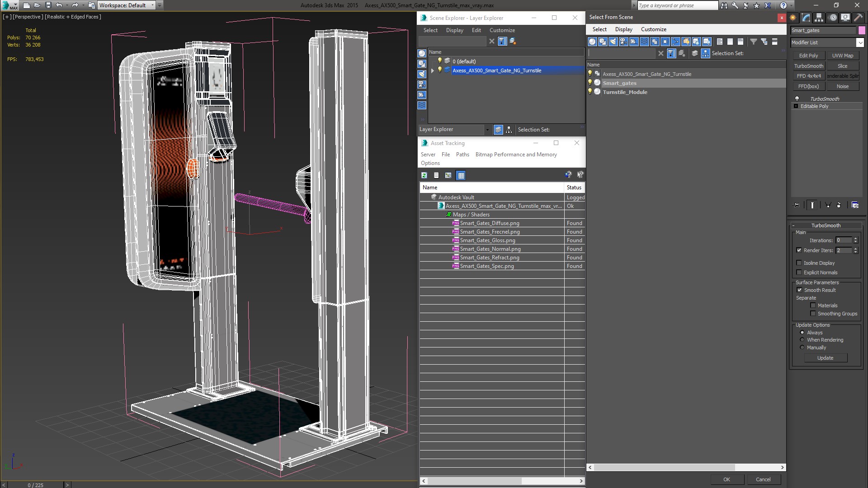Select Turnstile_Module in the scene list
868x488 pixels.
pos(625,92)
